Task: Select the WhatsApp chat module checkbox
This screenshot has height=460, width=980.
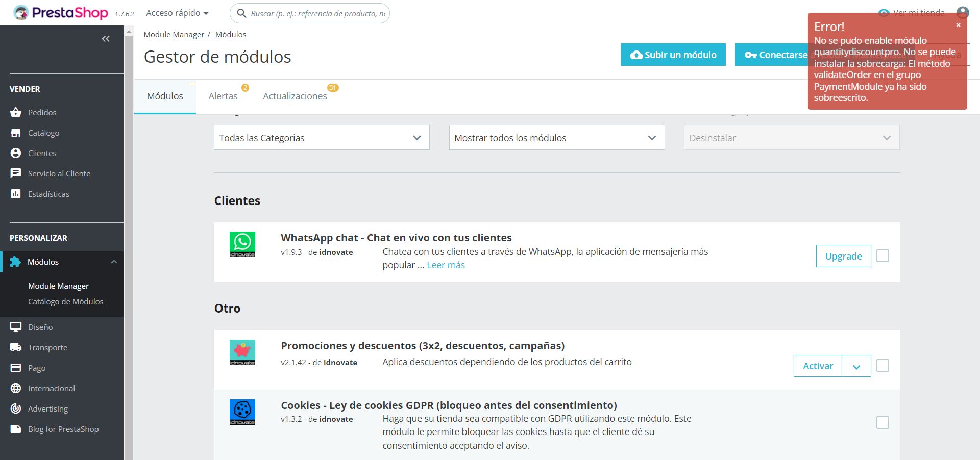Action: (x=883, y=255)
